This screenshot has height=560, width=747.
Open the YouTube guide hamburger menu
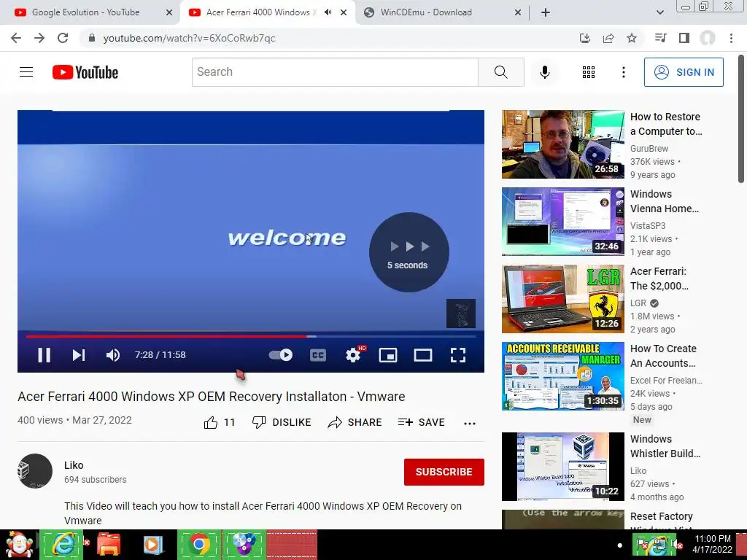pyautogui.click(x=26, y=72)
